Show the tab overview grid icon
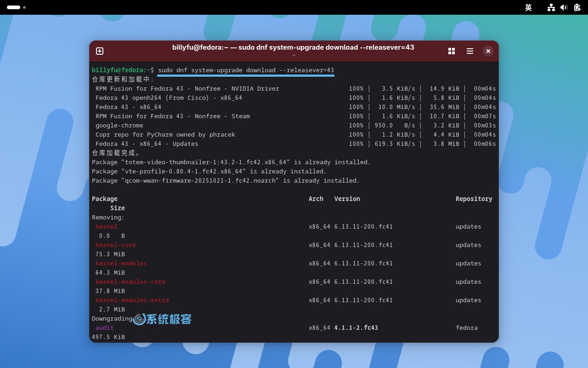This screenshot has height=368, width=588. tap(452, 51)
